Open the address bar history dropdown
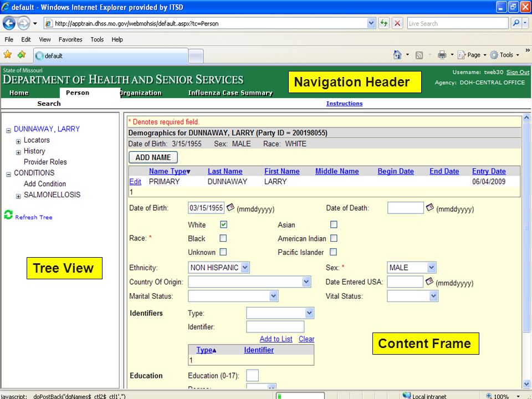The width and height of the screenshot is (532, 399). point(371,23)
